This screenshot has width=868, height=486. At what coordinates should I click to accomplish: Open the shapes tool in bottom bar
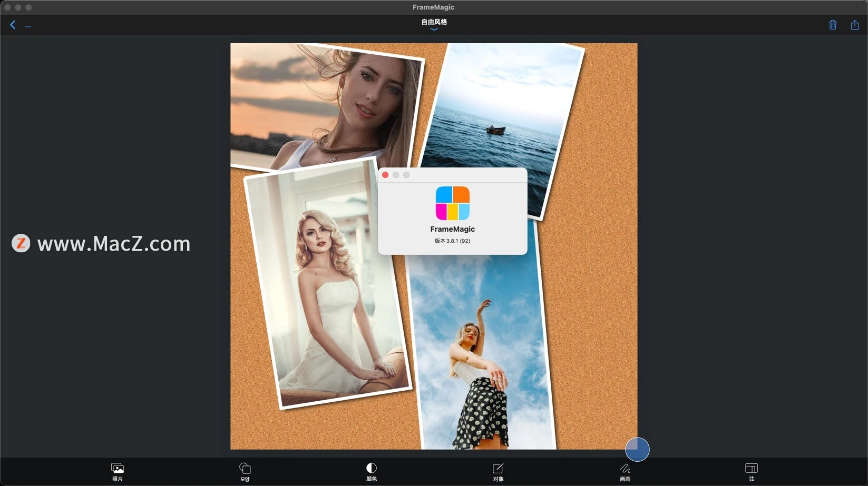(x=245, y=472)
